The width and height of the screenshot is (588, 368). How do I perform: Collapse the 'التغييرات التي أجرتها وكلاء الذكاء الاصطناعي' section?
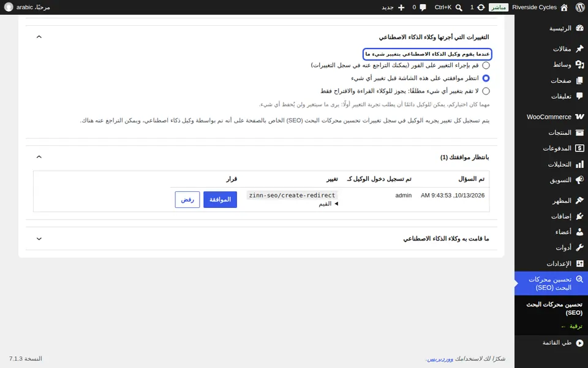(x=39, y=37)
